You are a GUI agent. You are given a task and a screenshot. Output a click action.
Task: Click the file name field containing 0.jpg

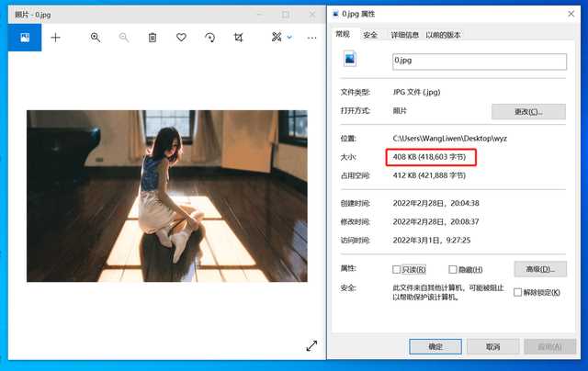[480, 62]
